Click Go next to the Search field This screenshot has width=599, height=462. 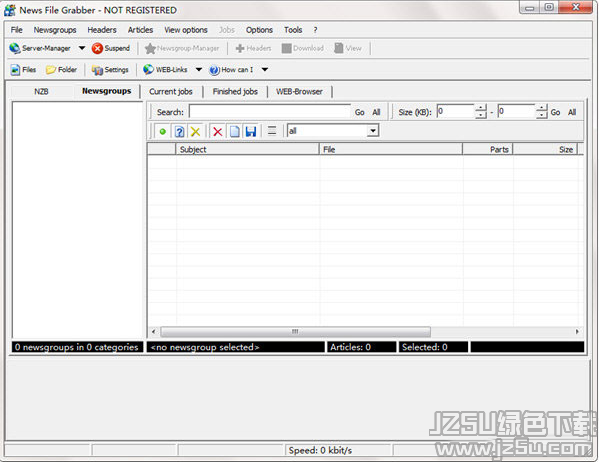(359, 112)
